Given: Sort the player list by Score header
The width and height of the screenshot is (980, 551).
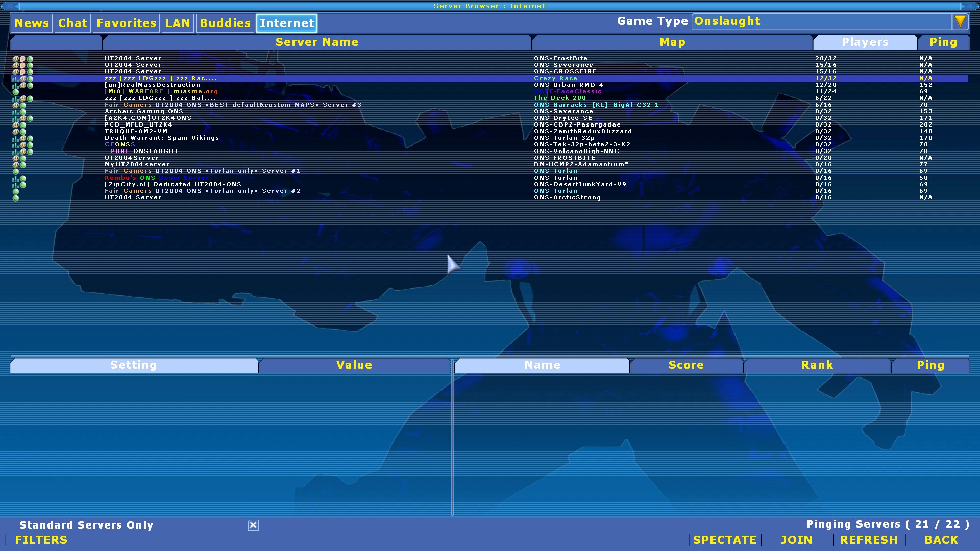Looking at the screenshot, I should tap(686, 365).
